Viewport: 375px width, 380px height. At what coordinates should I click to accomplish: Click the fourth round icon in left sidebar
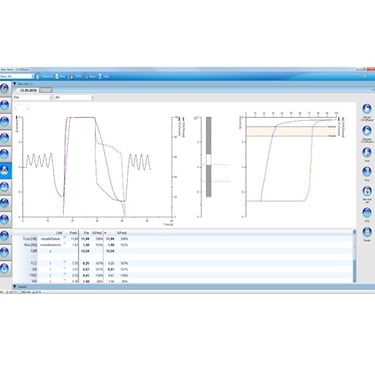[4, 138]
